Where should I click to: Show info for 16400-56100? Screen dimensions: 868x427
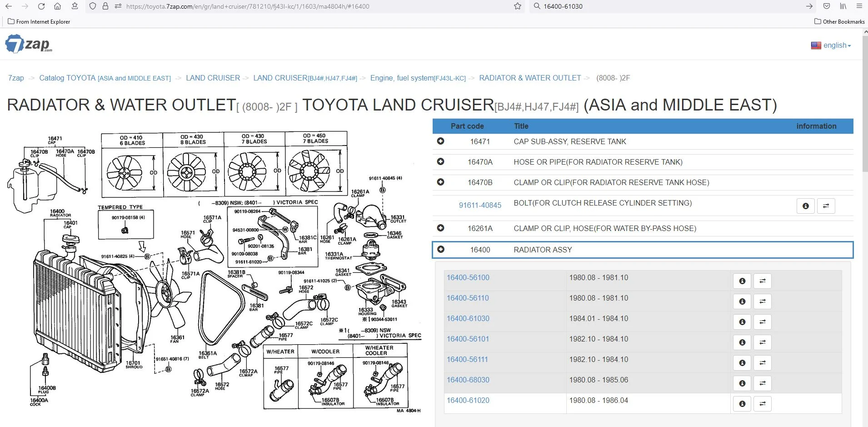[x=742, y=281]
